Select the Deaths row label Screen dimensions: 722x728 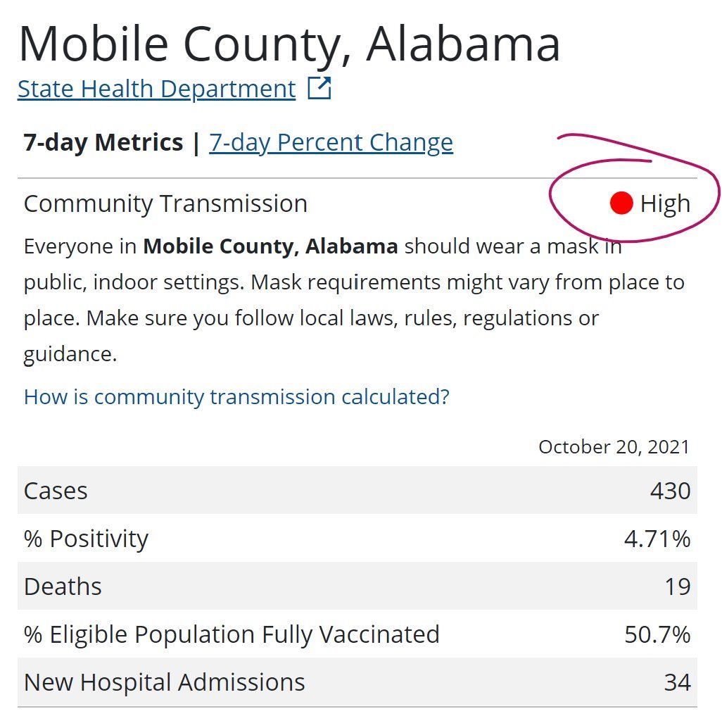pyautogui.click(x=63, y=586)
